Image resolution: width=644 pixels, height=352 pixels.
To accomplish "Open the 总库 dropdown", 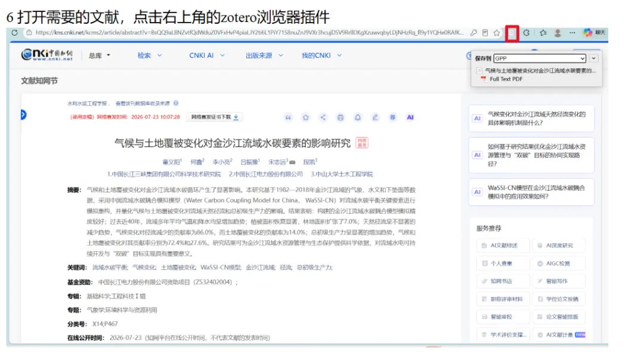I will pos(100,55).
